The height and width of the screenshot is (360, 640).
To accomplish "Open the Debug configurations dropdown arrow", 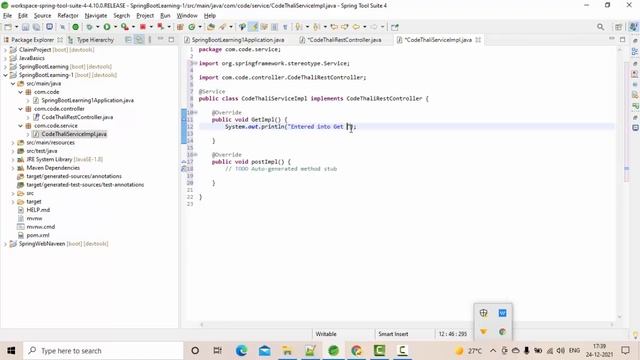I will (x=97, y=27).
